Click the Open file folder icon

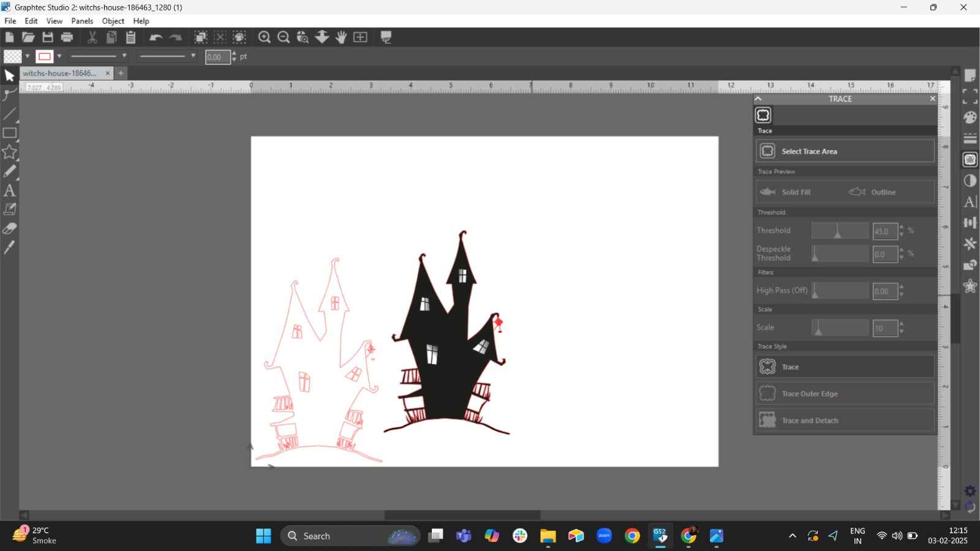(28, 37)
